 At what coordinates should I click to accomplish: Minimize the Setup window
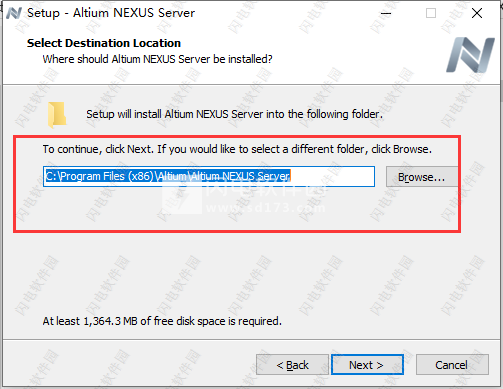coord(386,13)
